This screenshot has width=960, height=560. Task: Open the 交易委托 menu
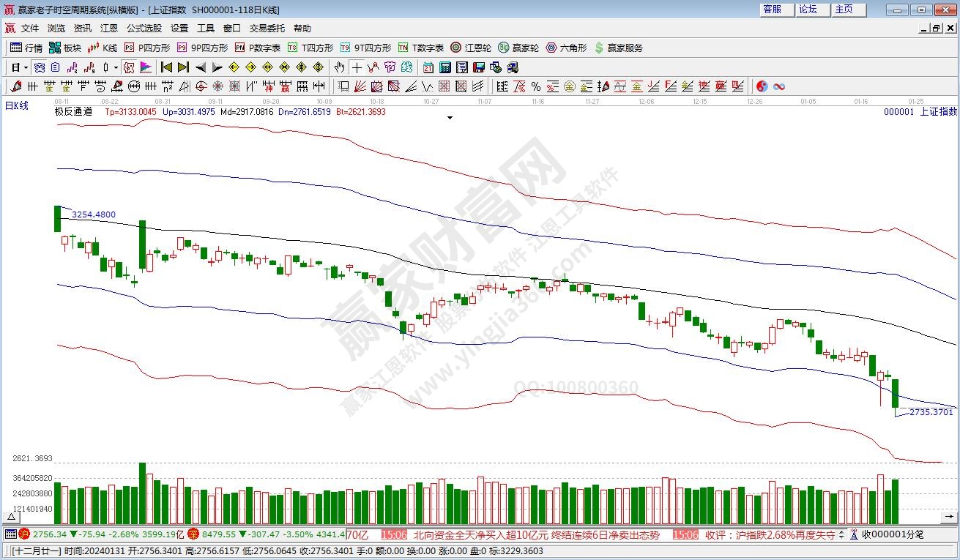tap(267, 28)
